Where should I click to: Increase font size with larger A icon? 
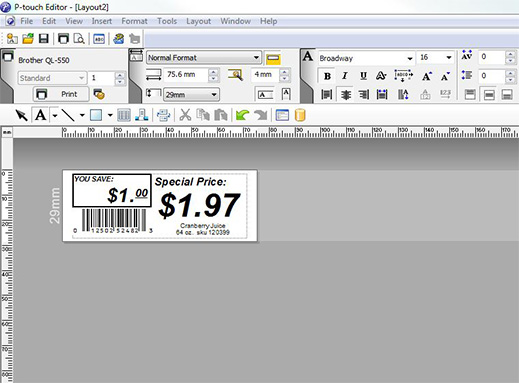coord(427,76)
